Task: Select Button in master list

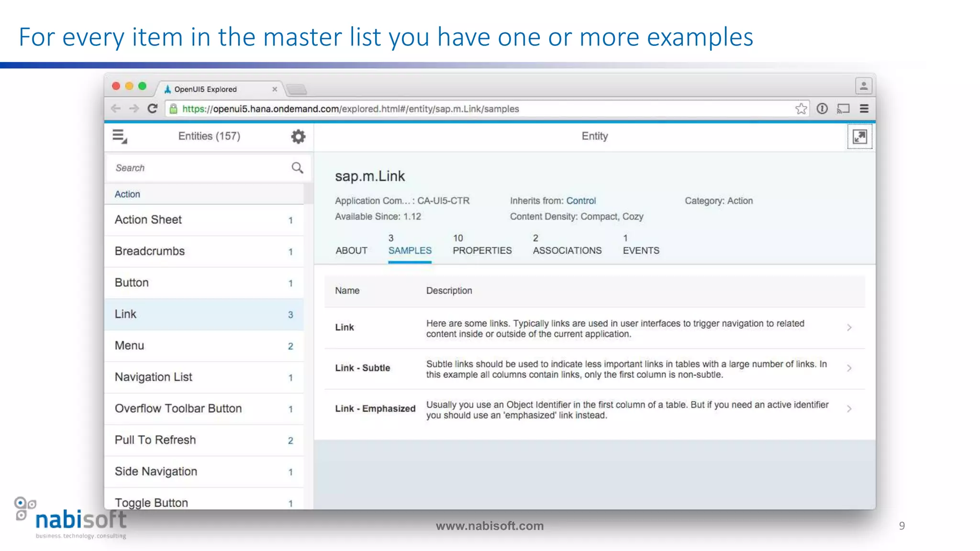Action: coord(204,283)
